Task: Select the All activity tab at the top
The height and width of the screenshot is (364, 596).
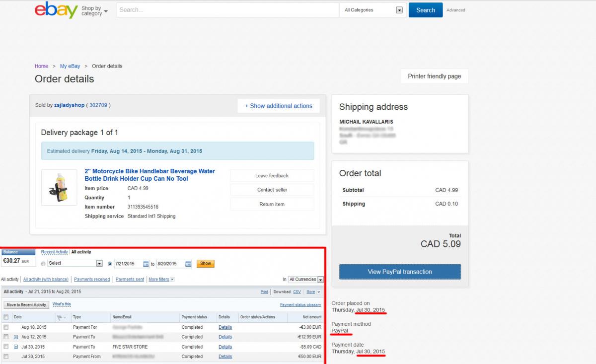Action: [x=81, y=252]
